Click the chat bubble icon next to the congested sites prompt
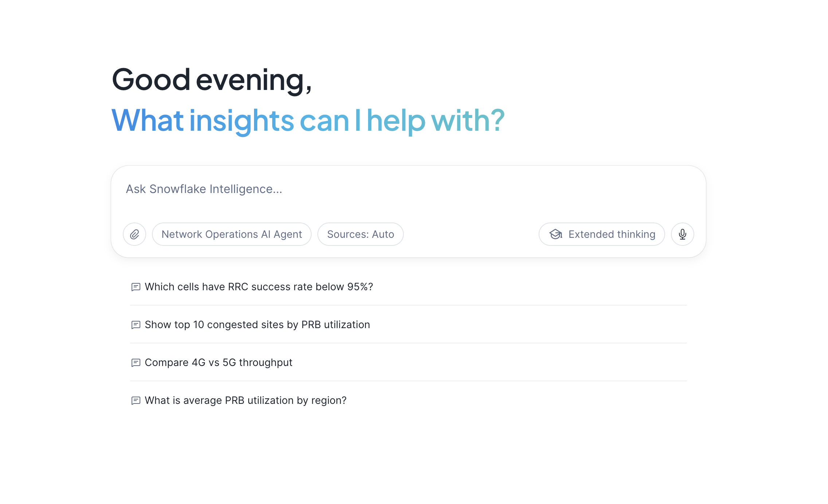The height and width of the screenshot is (504, 828). point(136,325)
